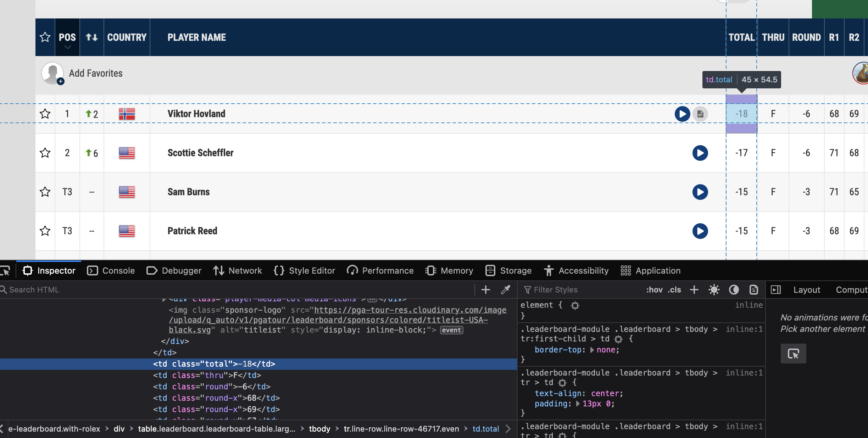
Task: Switch to the Memory tab
Action: (x=449, y=271)
